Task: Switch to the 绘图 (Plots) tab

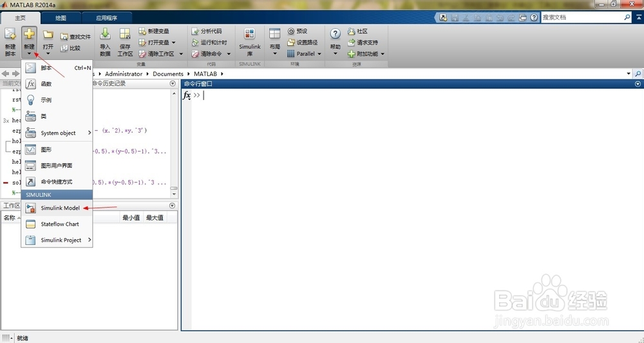Action: [61, 17]
